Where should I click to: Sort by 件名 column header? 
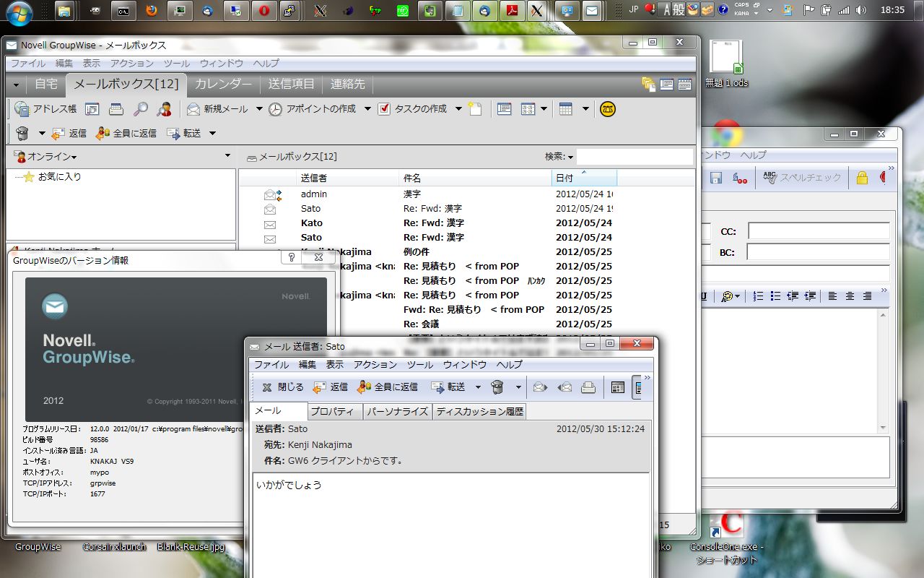click(476, 178)
